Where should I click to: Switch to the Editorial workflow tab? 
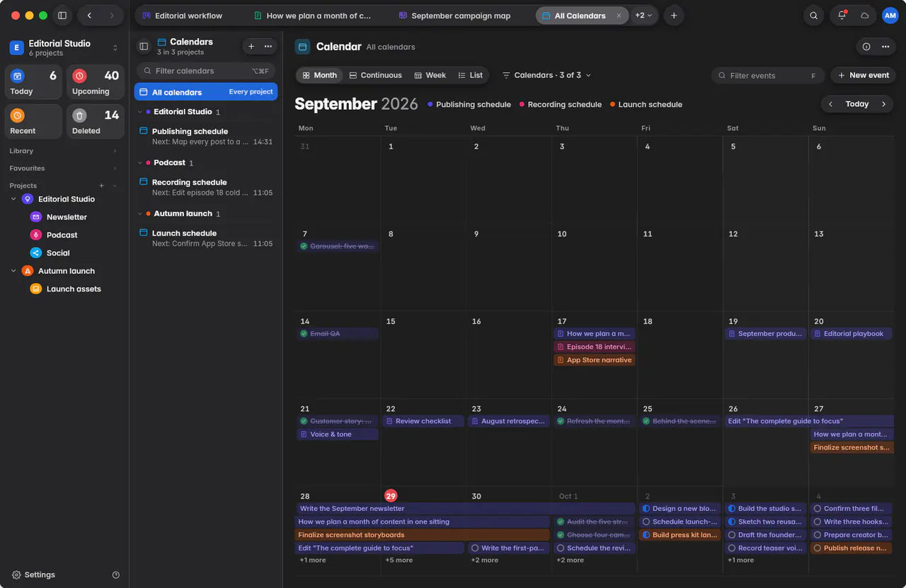click(183, 16)
